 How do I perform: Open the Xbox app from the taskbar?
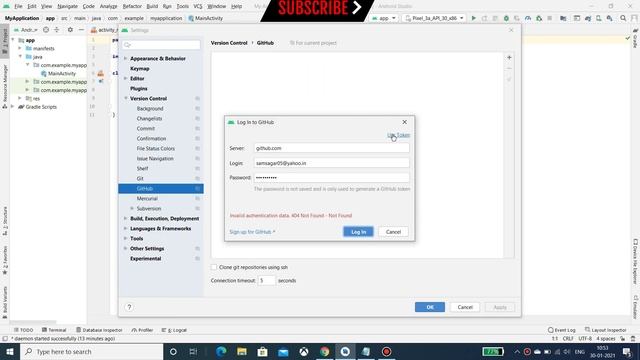click(304, 351)
